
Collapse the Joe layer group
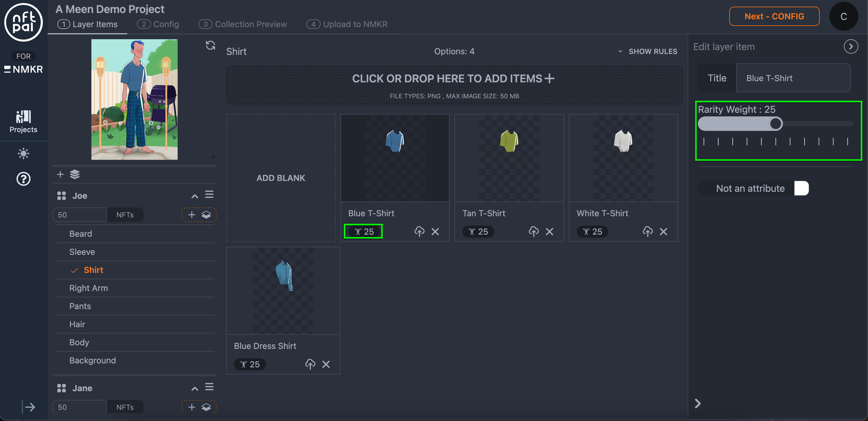pyautogui.click(x=195, y=196)
